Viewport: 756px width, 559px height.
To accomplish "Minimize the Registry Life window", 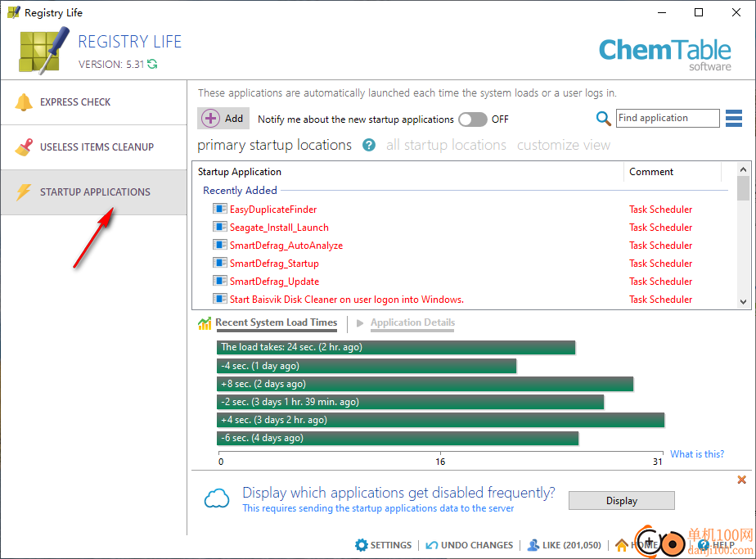I will [x=662, y=12].
